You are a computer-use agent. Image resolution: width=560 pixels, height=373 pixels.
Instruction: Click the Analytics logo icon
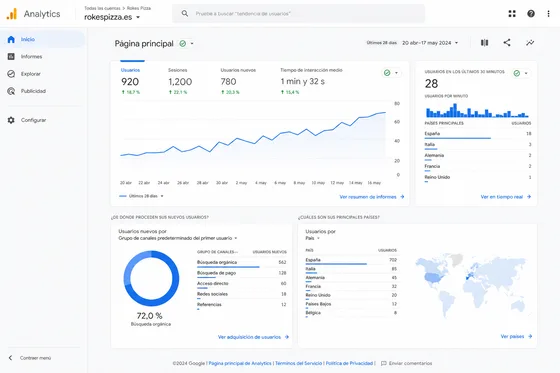tap(12, 14)
